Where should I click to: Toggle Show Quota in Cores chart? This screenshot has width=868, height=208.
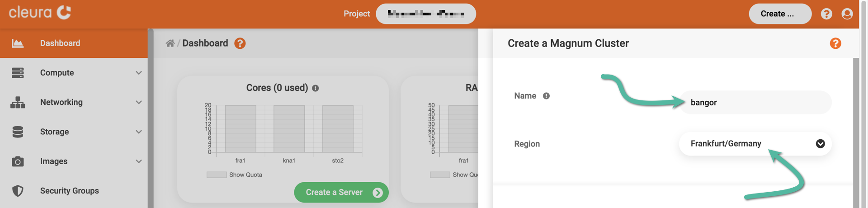(x=217, y=175)
